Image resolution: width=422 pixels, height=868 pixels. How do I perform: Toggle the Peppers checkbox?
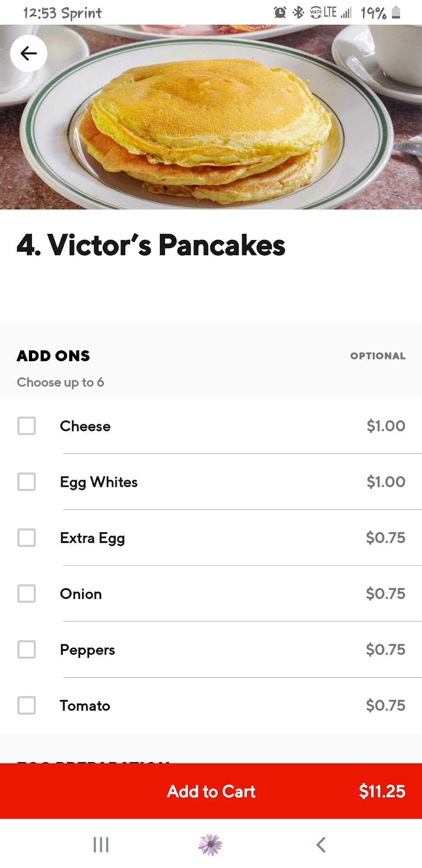(27, 650)
